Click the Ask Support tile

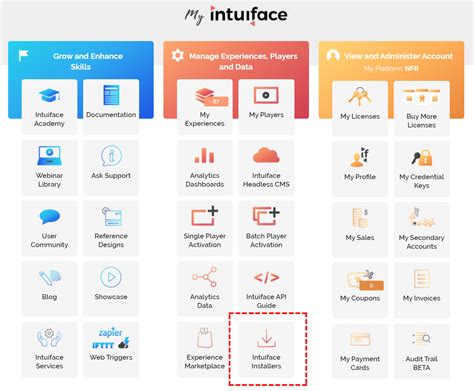coord(111,168)
